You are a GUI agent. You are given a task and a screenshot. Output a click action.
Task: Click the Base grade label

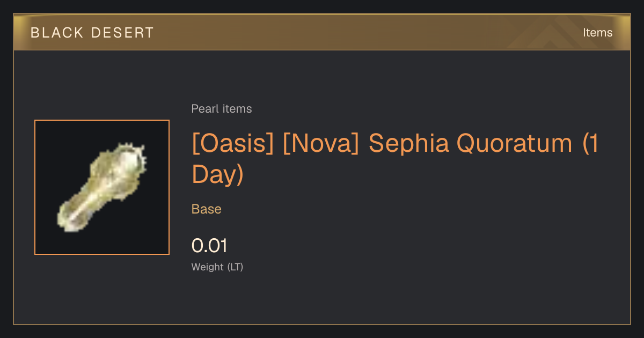(207, 209)
